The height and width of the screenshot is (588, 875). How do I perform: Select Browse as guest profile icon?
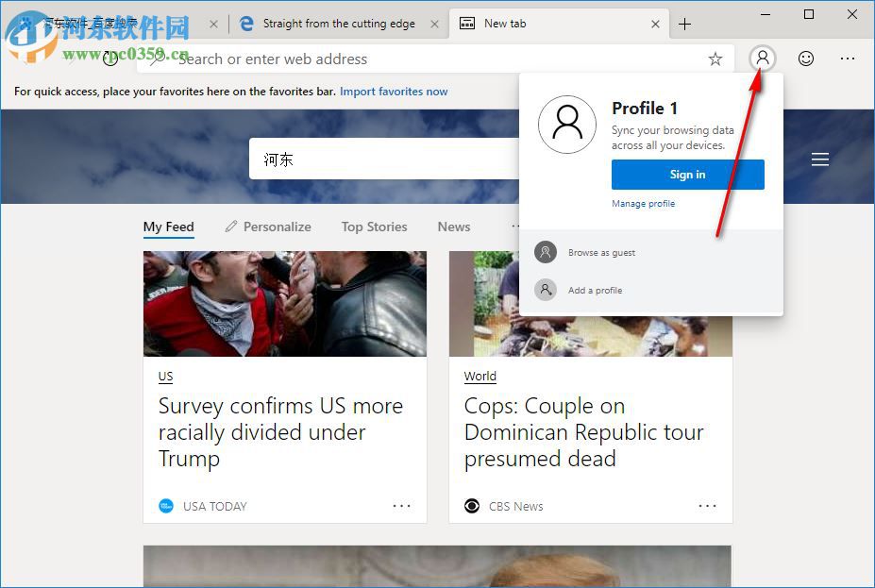pos(546,252)
